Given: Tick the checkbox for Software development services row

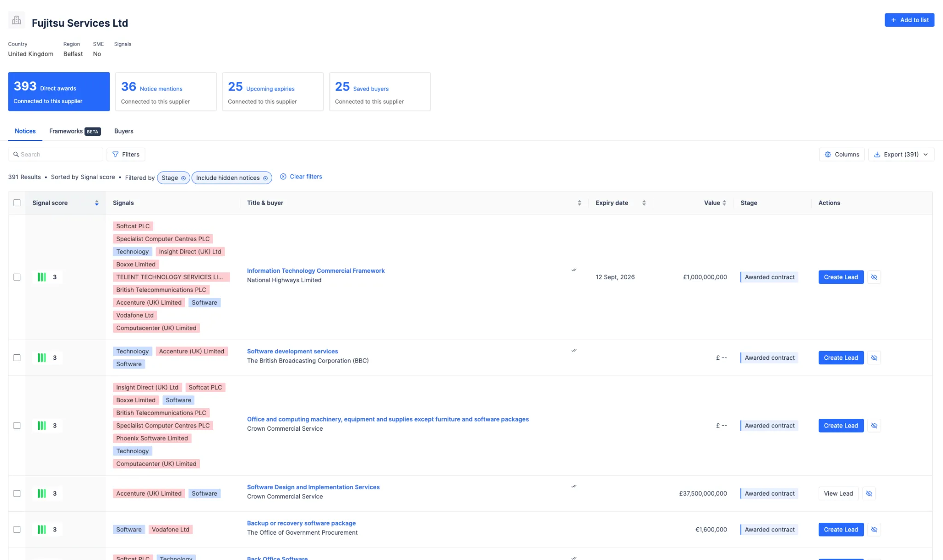Looking at the screenshot, I should [x=17, y=358].
